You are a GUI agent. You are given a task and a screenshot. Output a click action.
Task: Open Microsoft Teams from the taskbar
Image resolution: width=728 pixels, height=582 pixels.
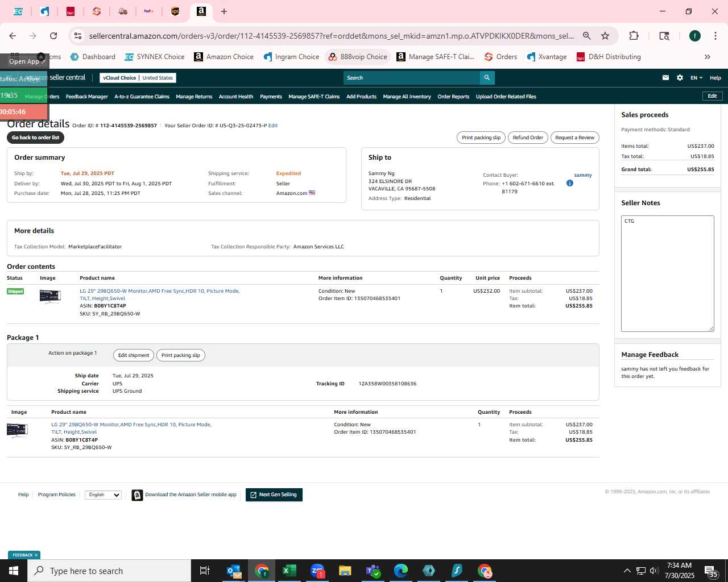click(373, 571)
